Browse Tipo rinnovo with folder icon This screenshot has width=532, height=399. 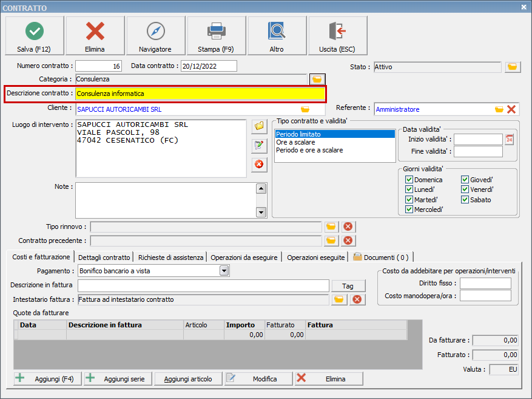click(331, 227)
